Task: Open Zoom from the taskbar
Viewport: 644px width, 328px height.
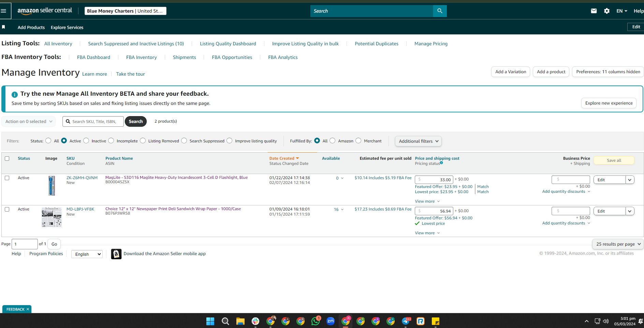Action: click(x=331, y=321)
